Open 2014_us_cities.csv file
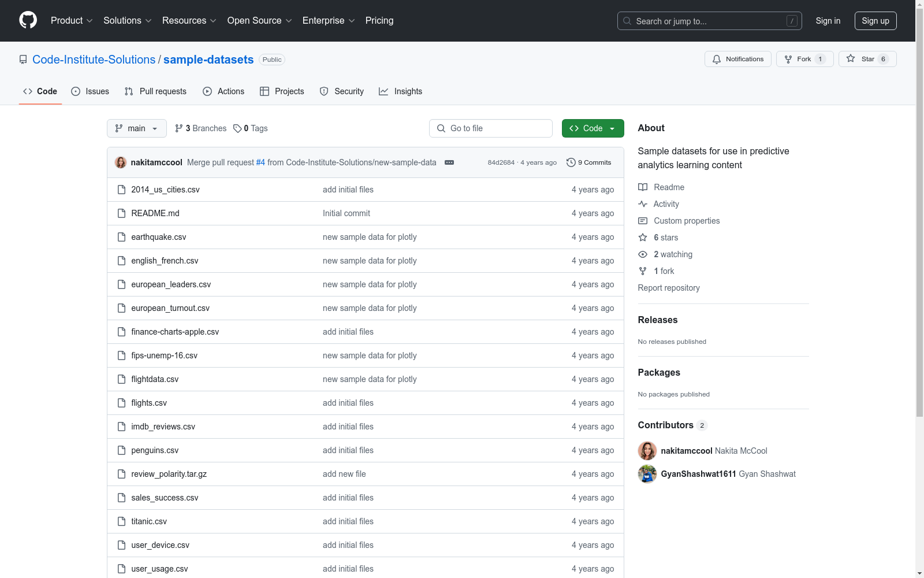This screenshot has height=578, width=924. pos(165,190)
